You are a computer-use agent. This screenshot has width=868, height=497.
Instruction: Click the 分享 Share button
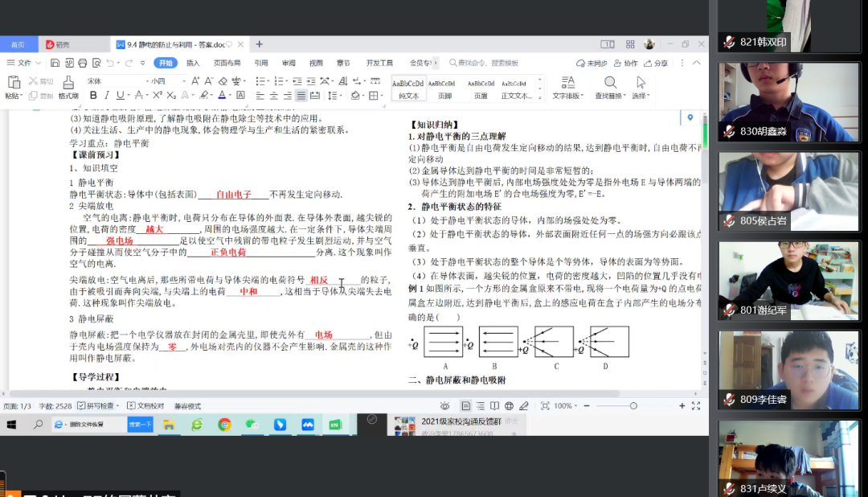(x=656, y=63)
